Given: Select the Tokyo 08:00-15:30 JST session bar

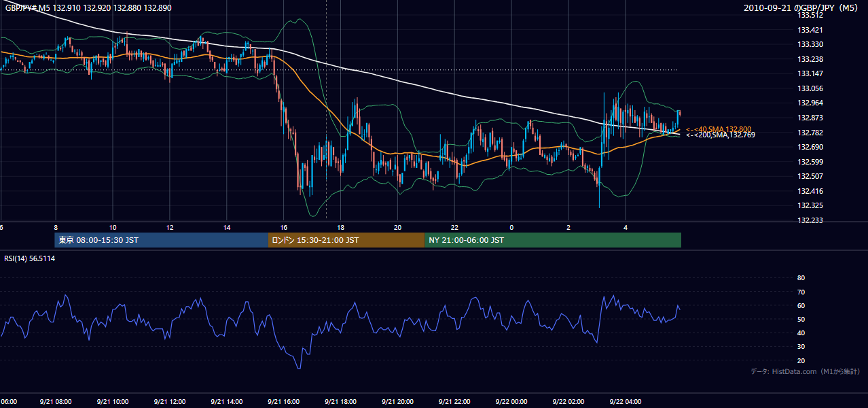Looking at the screenshot, I should [x=162, y=240].
